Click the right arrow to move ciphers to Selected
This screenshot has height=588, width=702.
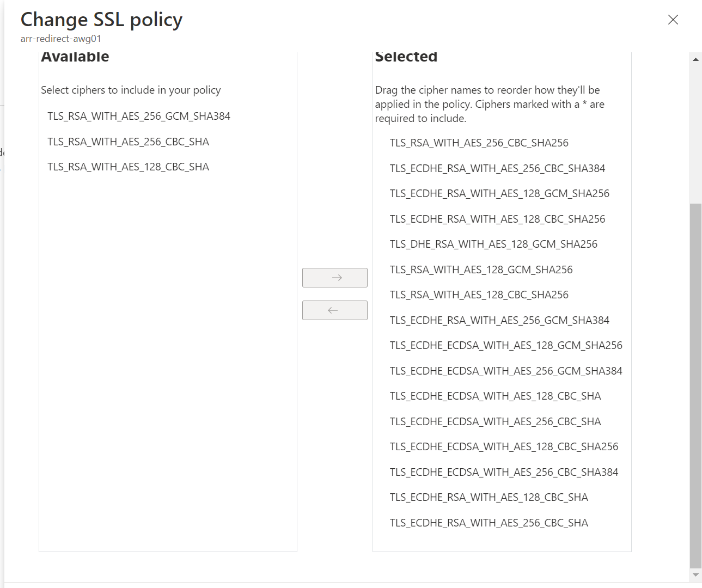334,277
